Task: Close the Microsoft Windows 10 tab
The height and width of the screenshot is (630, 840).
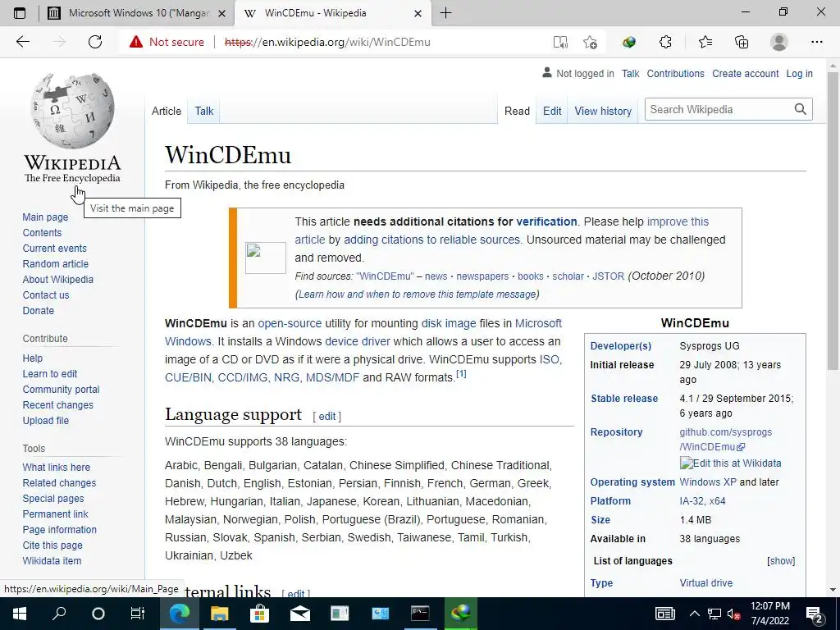Action: click(x=221, y=13)
